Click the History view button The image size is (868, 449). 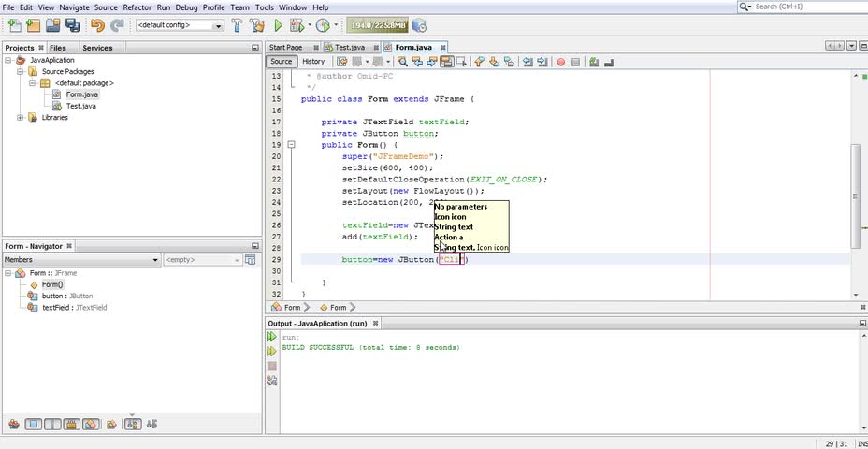click(x=313, y=62)
